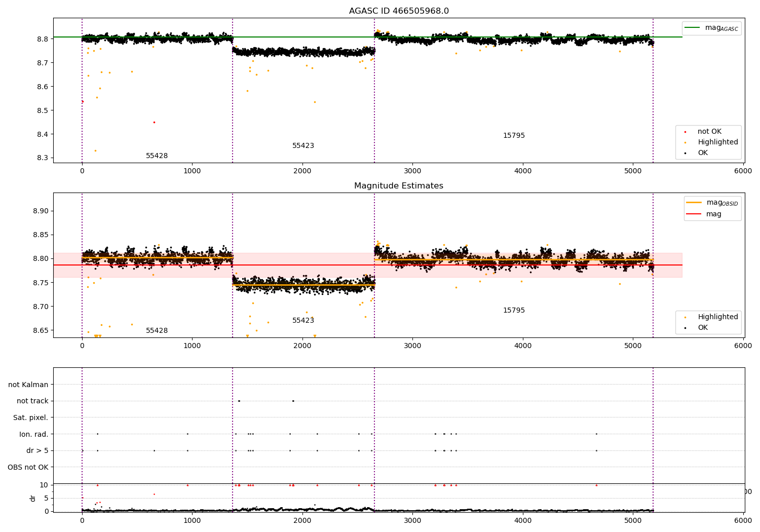Image resolution: width=760 pixels, height=532 pixels.
Task: Select the mag AGASC legend entry in top plot
Action: pyautogui.click(x=712, y=28)
